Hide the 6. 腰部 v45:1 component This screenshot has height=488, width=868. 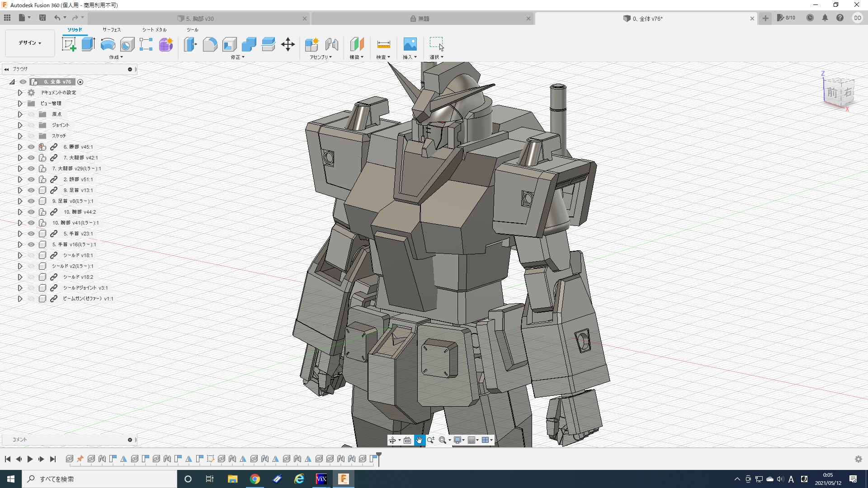[x=31, y=147]
